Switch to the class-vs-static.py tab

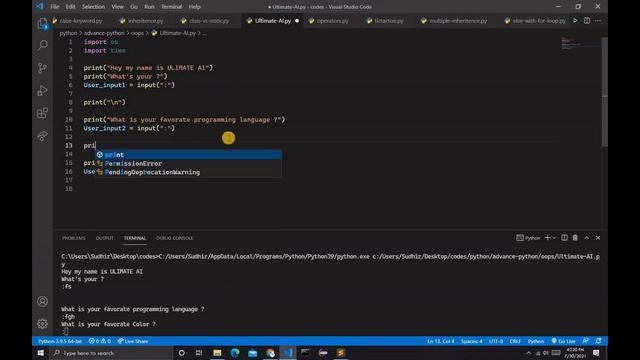[x=209, y=20]
